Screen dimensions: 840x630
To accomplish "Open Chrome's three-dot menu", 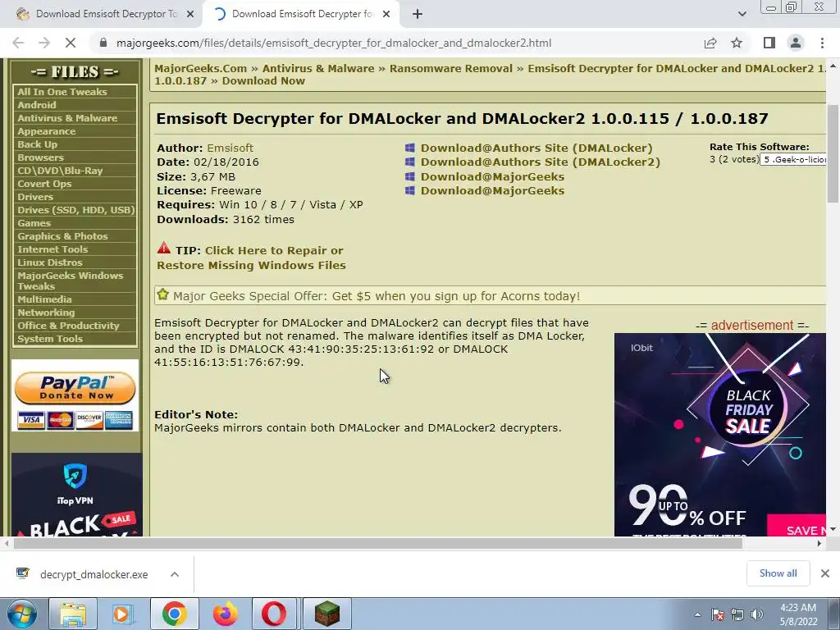I will pyautogui.click(x=822, y=43).
